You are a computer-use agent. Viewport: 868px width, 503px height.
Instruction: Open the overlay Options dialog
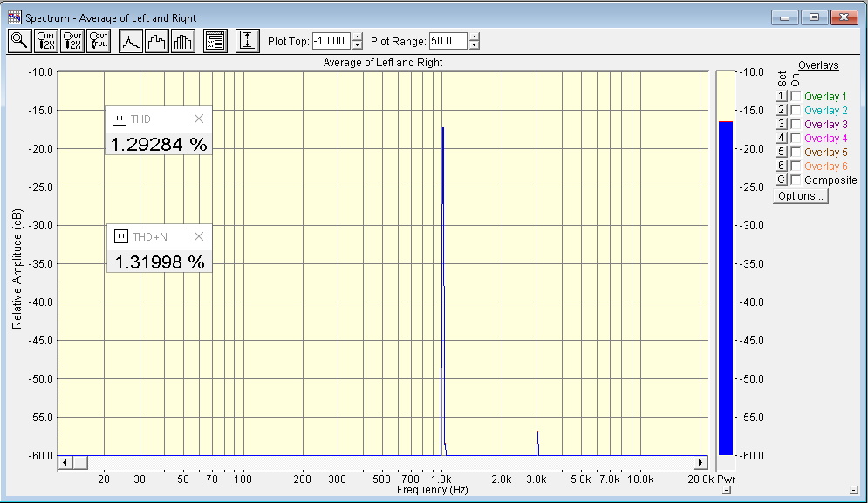tap(800, 196)
